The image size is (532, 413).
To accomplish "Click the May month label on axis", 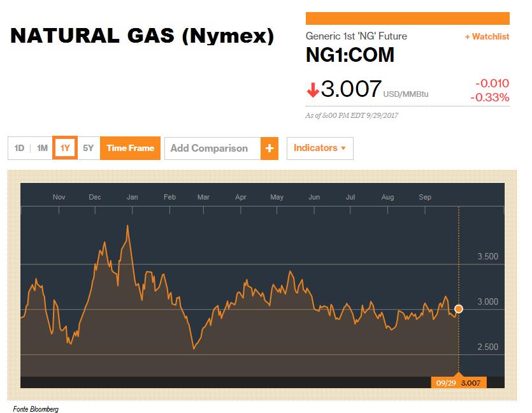I will click(277, 197).
